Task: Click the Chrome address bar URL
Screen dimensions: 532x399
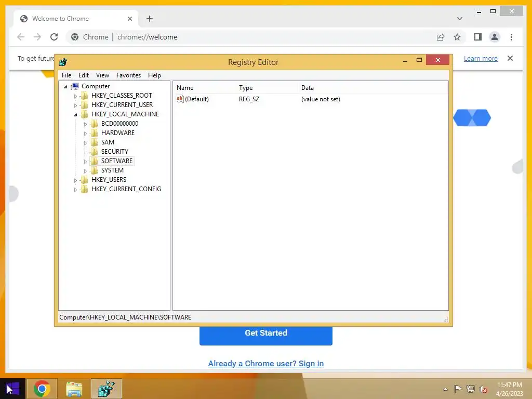Action: pos(147,37)
